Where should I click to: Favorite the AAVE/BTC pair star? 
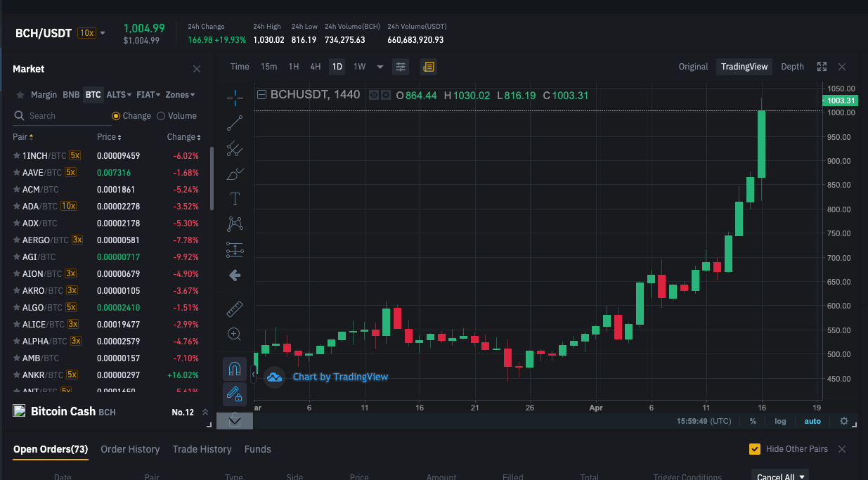[17, 172]
